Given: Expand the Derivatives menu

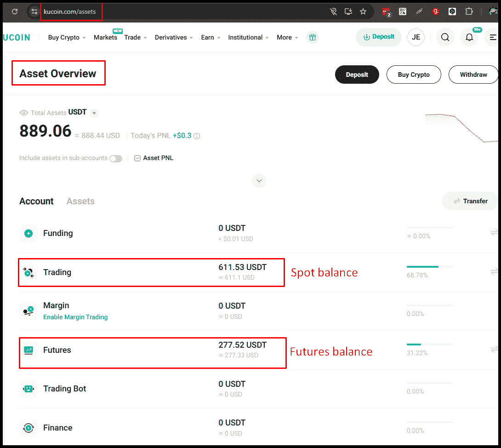Looking at the screenshot, I should pos(174,37).
